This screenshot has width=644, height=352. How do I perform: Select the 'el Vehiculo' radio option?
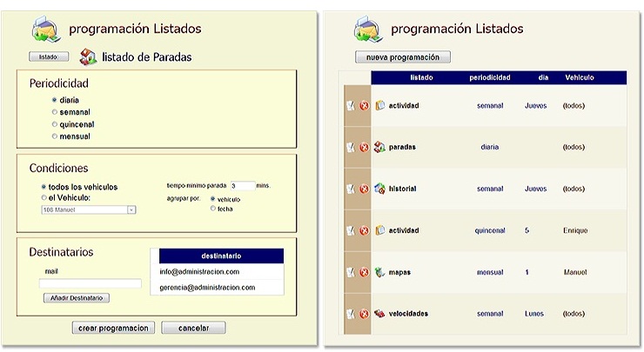click(44, 197)
